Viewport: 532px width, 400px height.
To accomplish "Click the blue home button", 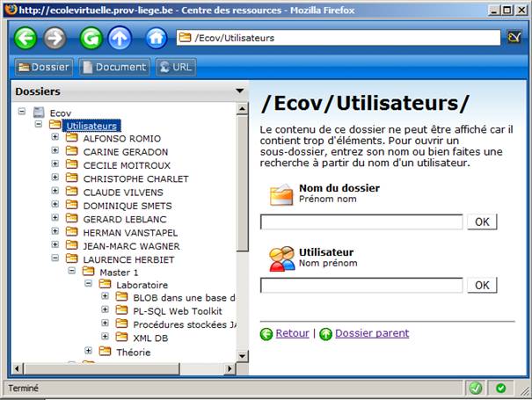I will [x=157, y=39].
